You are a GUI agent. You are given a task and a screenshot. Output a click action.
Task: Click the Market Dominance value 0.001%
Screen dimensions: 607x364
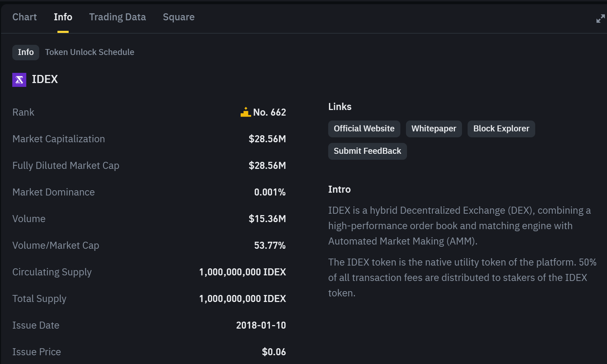click(270, 192)
